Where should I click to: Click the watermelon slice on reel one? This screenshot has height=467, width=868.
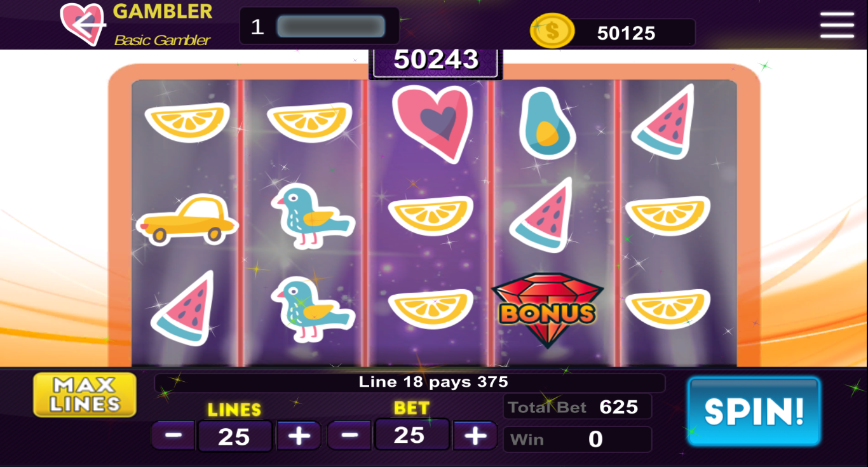(182, 309)
